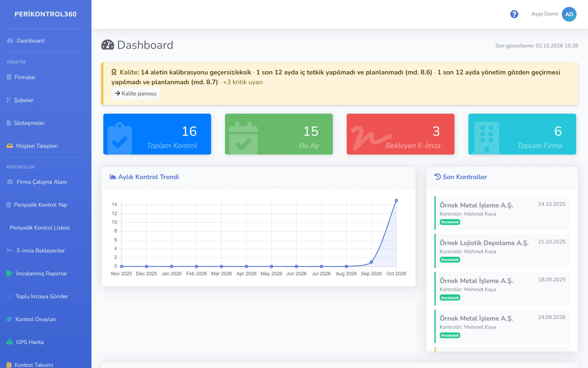Click the Sep 2026 chart data point
The height and width of the screenshot is (368, 588).
[371, 262]
